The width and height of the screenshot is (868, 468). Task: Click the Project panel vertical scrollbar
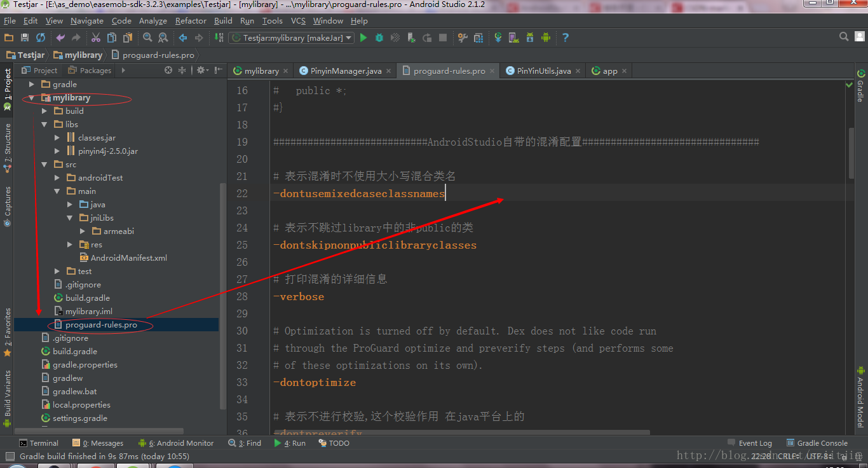(x=222, y=296)
